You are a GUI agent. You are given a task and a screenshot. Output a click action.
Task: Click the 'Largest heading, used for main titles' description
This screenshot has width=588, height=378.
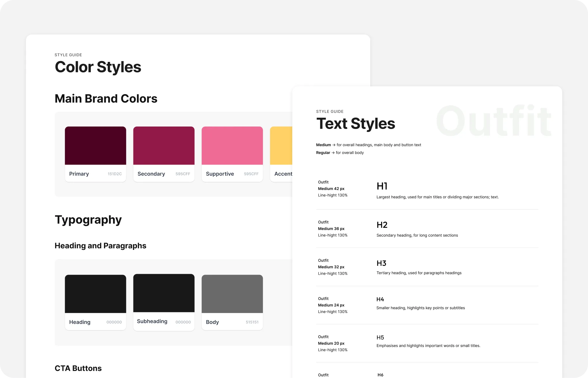[438, 197]
